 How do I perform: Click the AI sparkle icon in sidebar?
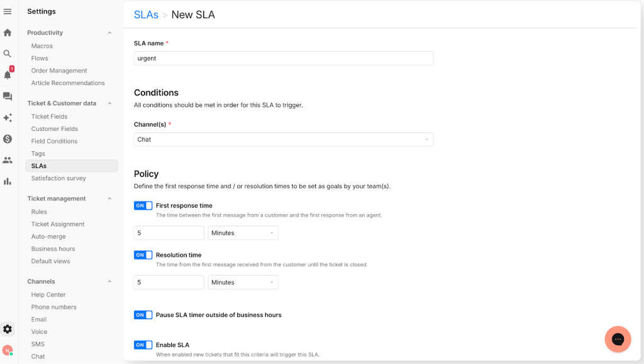[x=8, y=118]
